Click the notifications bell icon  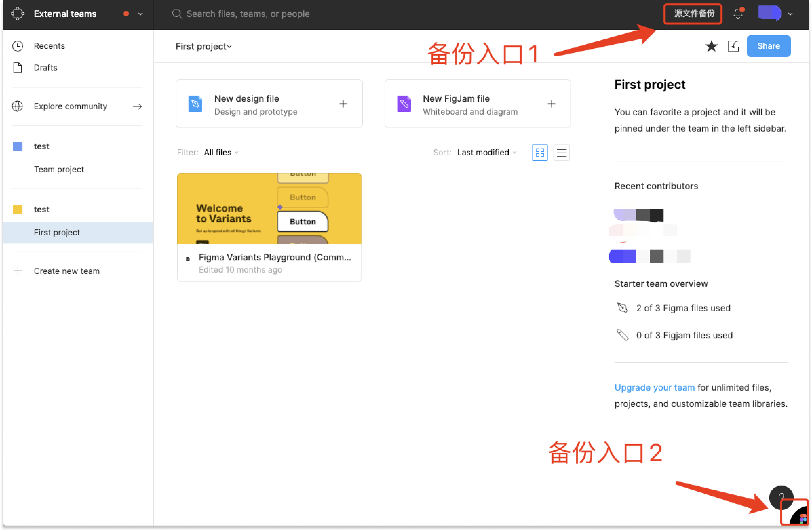coord(738,13)
